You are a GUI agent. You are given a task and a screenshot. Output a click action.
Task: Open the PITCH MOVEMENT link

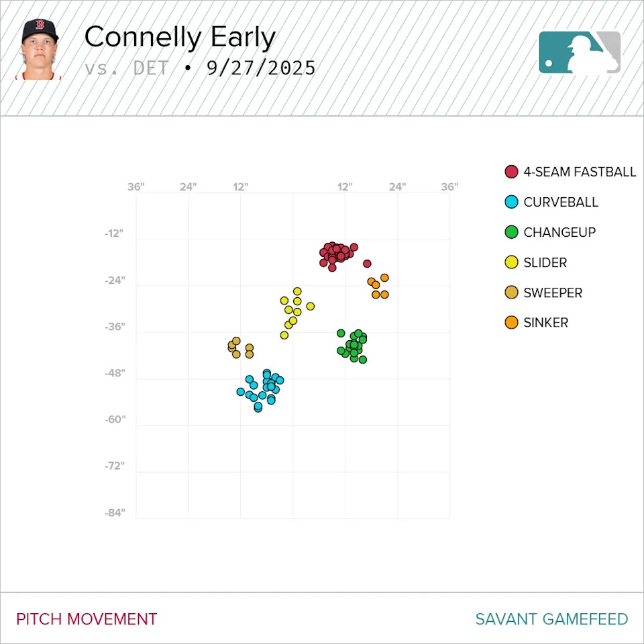point(87,619)
